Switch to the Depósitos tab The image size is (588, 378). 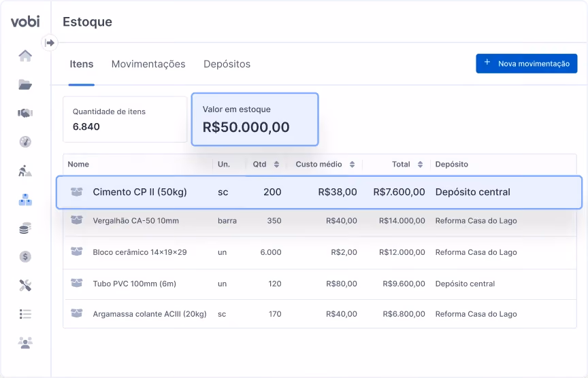(227, 64)
